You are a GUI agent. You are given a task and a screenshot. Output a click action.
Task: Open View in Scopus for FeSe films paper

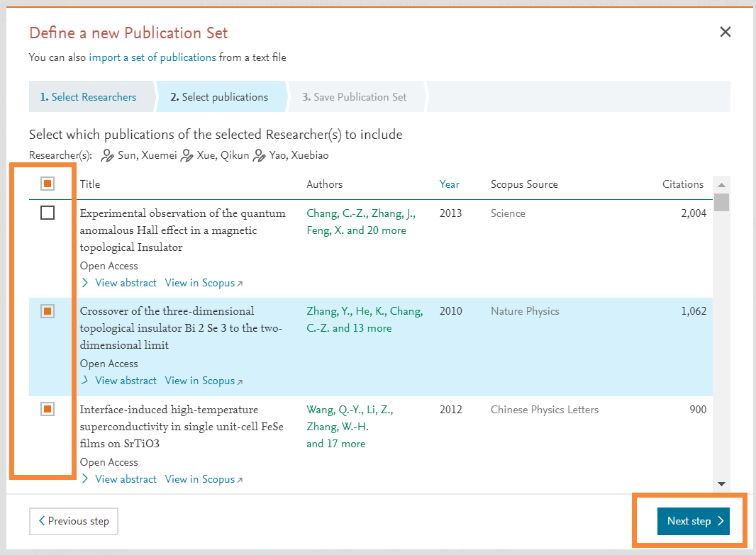point(204,479)
